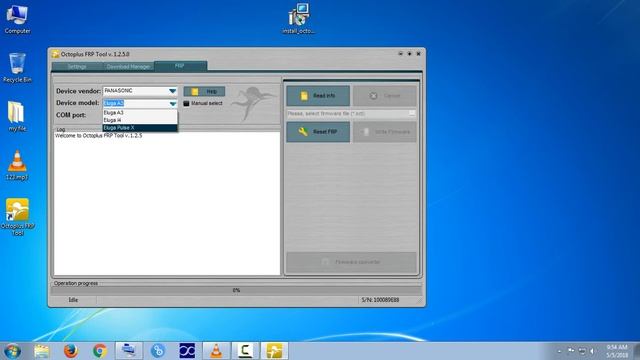
Task: Open the Windows Start menu
Action: pyautogui.click(x=13, y=351)
